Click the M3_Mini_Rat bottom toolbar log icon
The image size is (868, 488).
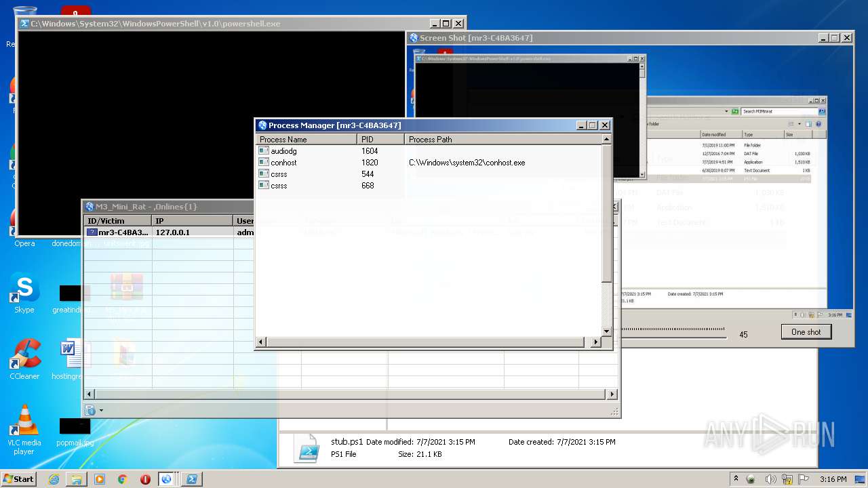(x=90, y=410)
